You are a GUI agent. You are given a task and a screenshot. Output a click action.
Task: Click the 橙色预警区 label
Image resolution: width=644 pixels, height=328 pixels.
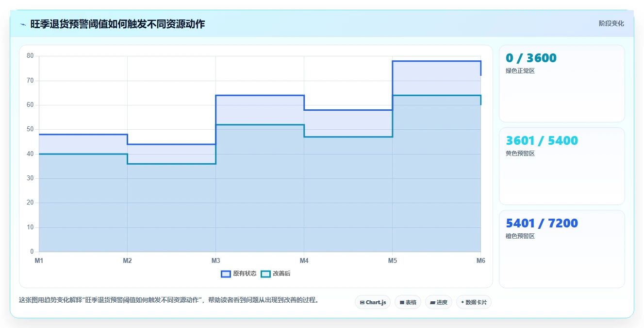tap(520, 236)
